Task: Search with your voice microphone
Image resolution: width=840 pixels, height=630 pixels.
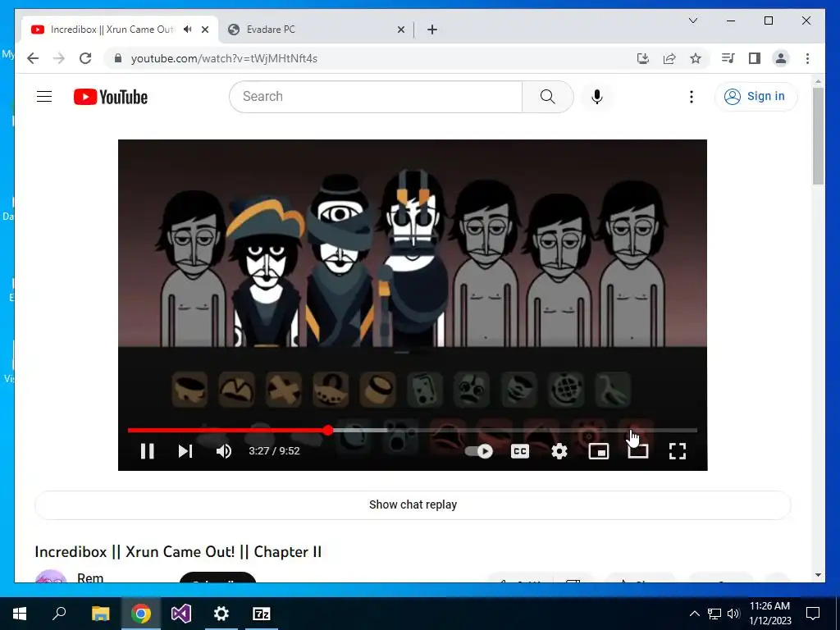Action: pos(597,97)
